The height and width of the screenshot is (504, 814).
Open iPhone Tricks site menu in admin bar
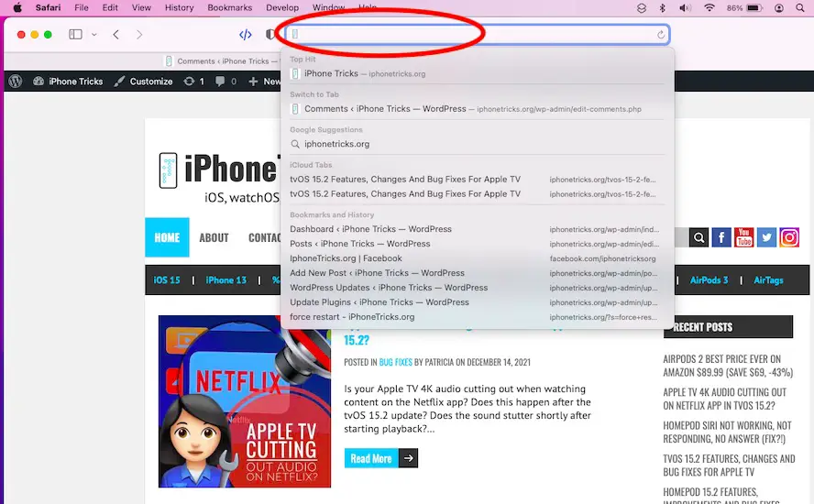pos(68,82)
